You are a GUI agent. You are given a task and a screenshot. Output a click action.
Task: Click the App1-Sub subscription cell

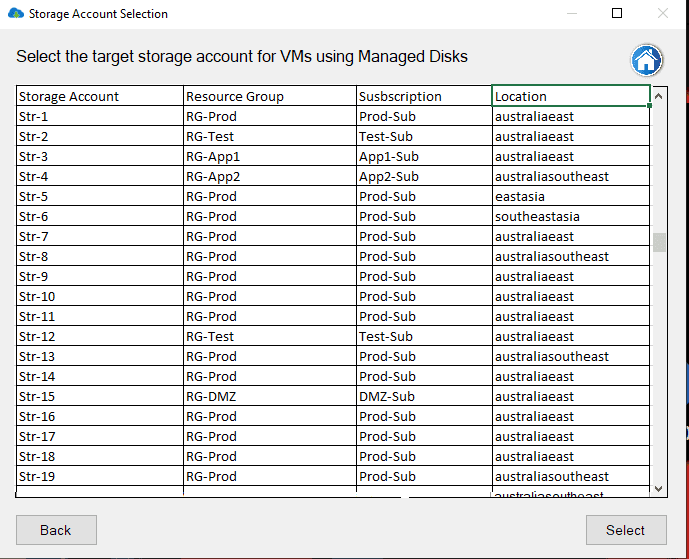424,156
